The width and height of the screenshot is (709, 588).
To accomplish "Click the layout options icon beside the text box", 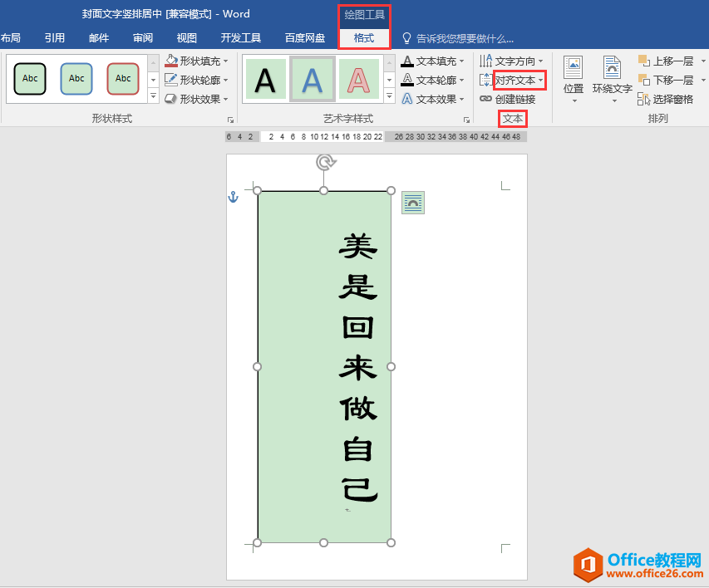I will [413, 203].
